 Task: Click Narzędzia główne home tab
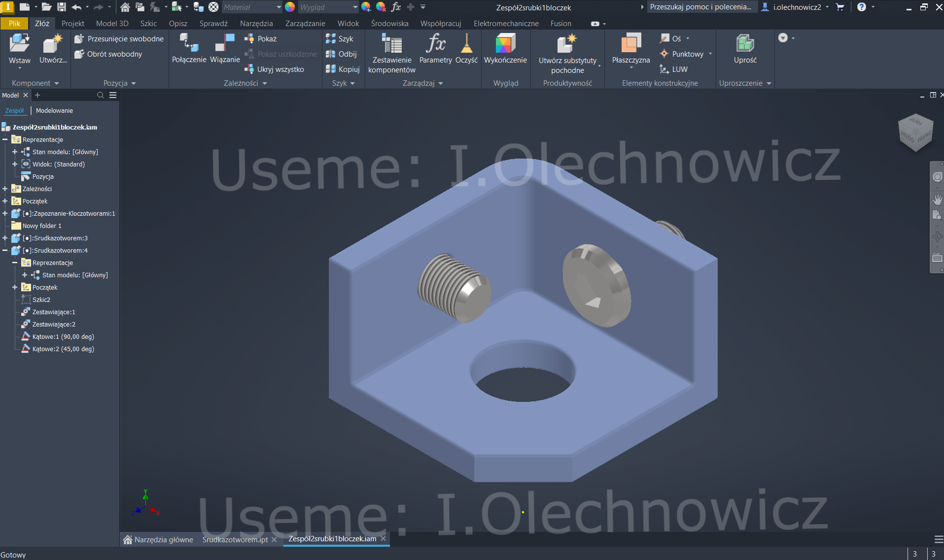[158, 539]
